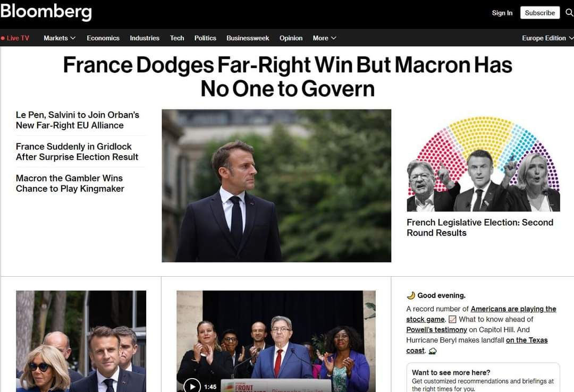Click the red Live TV indicator
The image size is (574, 392).
click(15, 38)
